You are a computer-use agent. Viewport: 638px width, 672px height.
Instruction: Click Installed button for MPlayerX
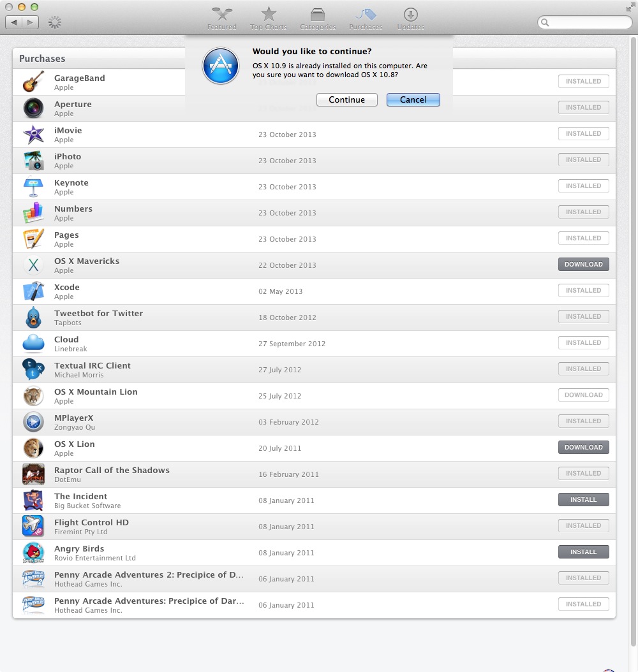[584, 421]
